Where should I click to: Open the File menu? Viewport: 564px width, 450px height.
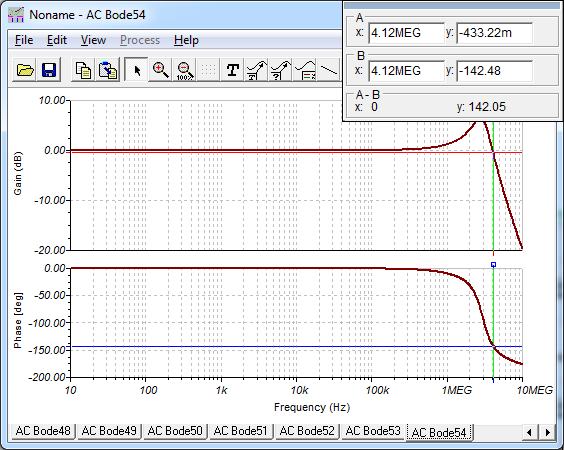(24, 40)
